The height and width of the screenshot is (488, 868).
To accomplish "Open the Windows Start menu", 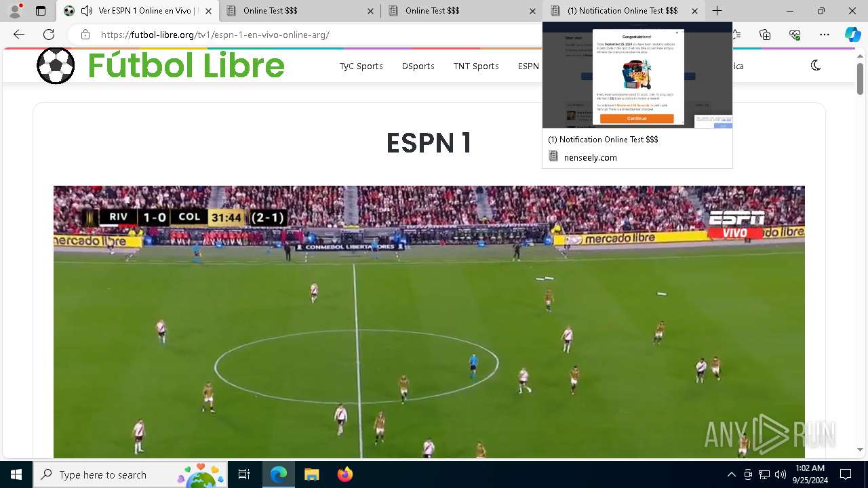I will click(x=16, y=474).
